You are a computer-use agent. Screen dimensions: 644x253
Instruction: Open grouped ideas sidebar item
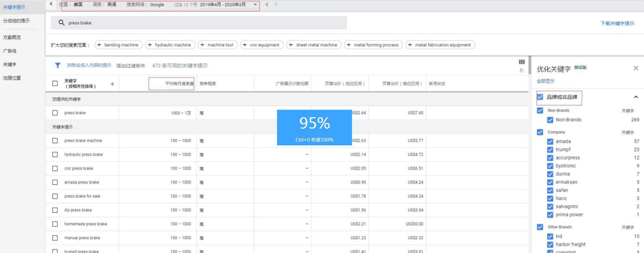coord(16,21)
